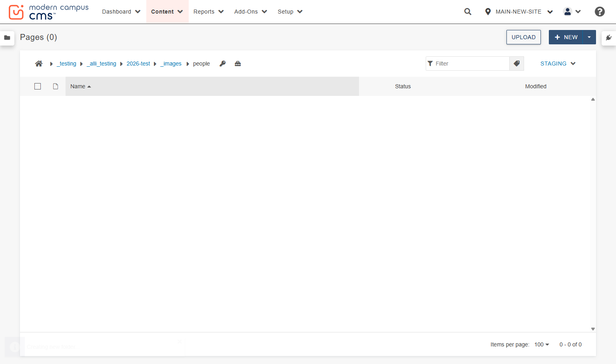Open the file navigation folder sidebar

point(7,38)
